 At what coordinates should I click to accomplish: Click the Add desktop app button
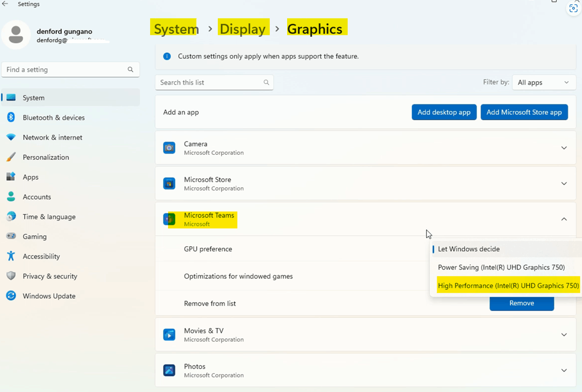pos(444,112)
